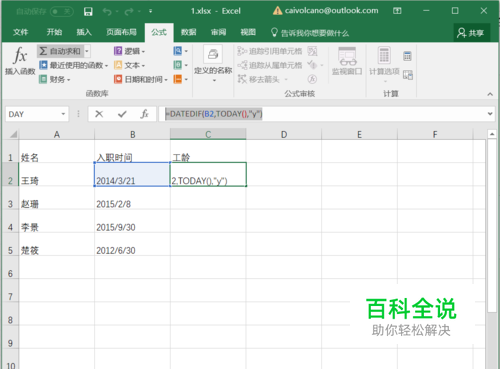The image size is (500, 369).
Task: Click Ribbon Display Options icon
Action: [x=397, y=11]
